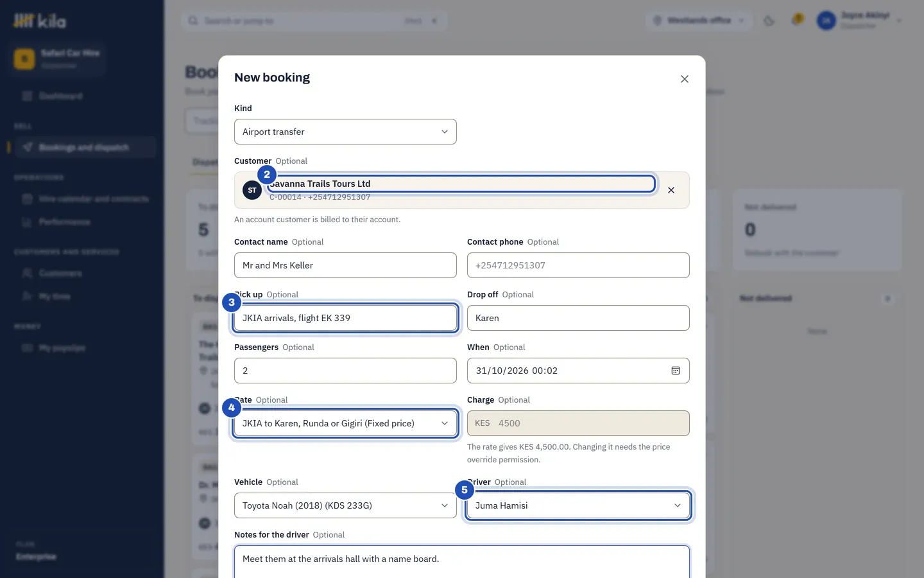Click the ST customer avatar
Screen dimensions: 924x578
[252, 190]
